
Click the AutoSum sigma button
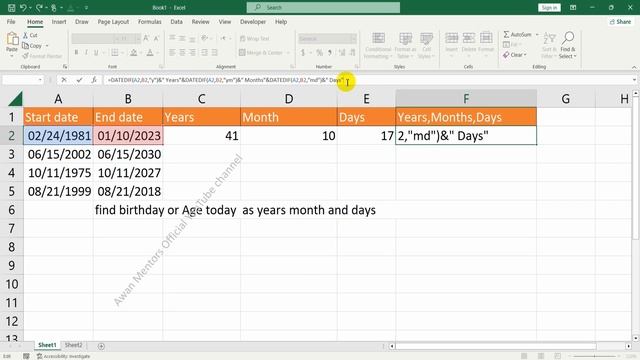(x=517, y=35)
